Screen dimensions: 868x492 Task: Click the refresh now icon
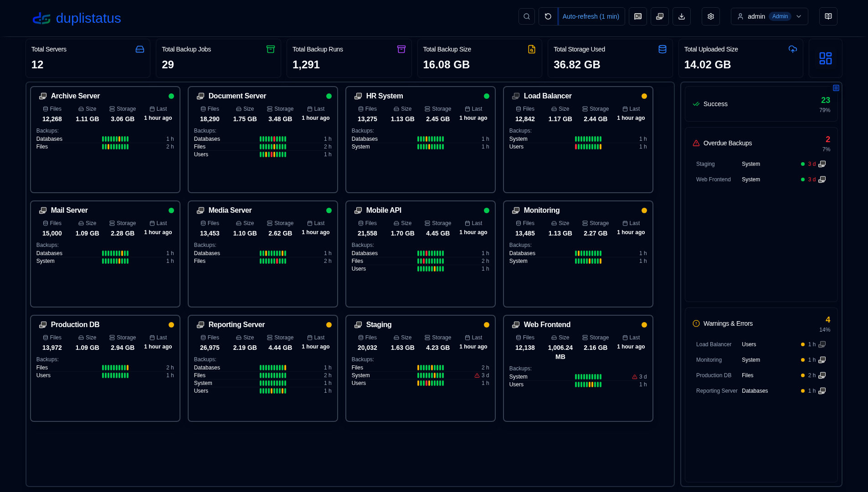click(x=548, y=16)
